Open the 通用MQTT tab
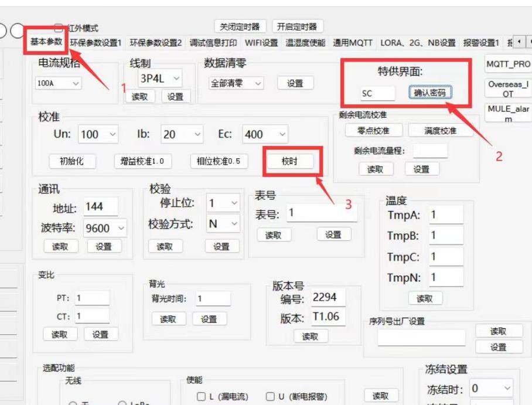The height and width of the screenshot is (405, 532). coord(352,43)
